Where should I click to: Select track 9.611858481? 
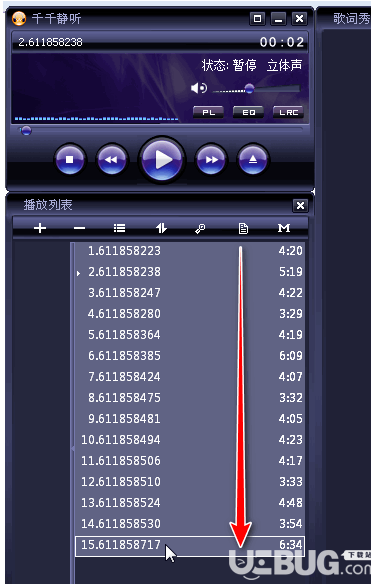point(190,419)
